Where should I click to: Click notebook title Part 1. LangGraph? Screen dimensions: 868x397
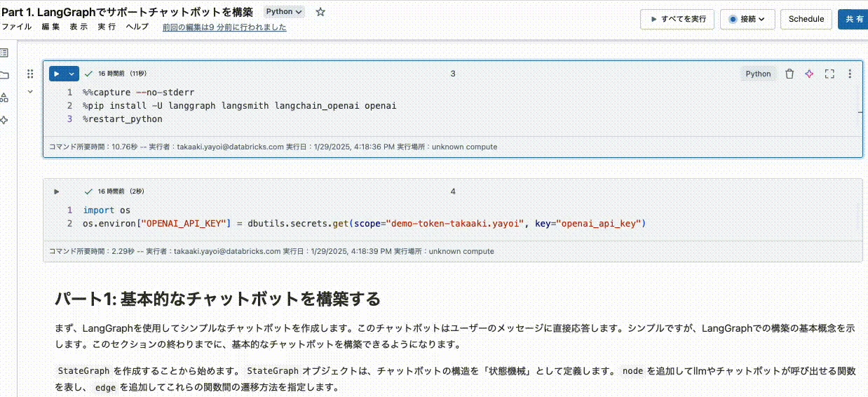(x=128, y=12)
